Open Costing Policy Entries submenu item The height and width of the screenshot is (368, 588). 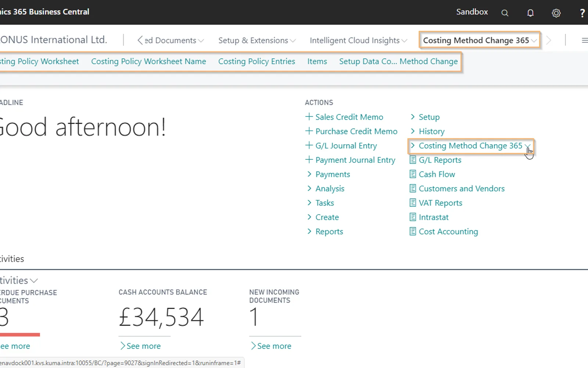(257, 61)
